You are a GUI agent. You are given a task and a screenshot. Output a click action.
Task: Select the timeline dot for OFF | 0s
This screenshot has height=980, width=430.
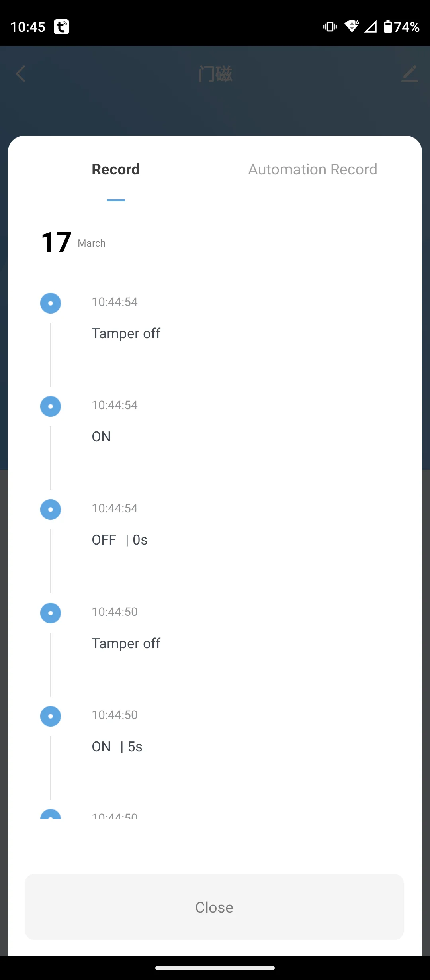click(51, 510)
